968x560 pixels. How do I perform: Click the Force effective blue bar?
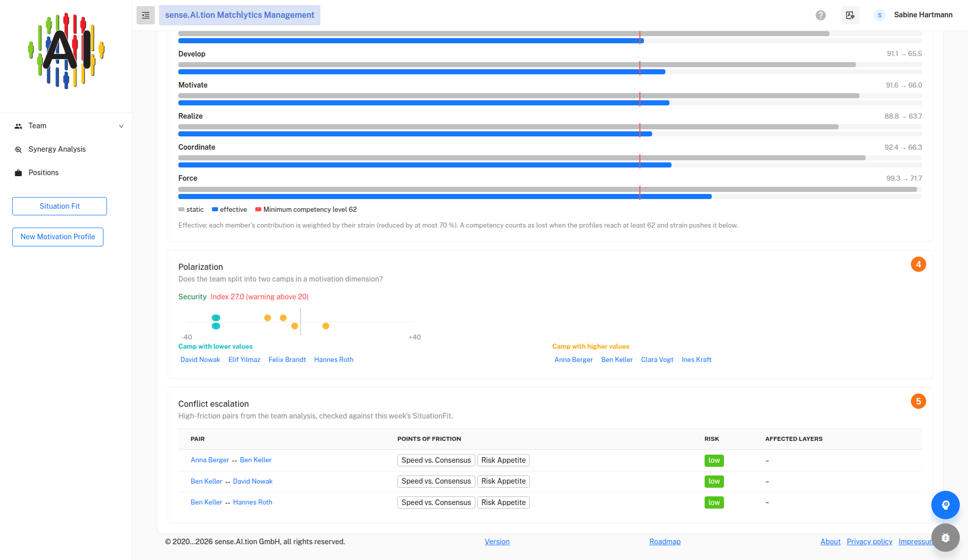(x=445, y=197)
